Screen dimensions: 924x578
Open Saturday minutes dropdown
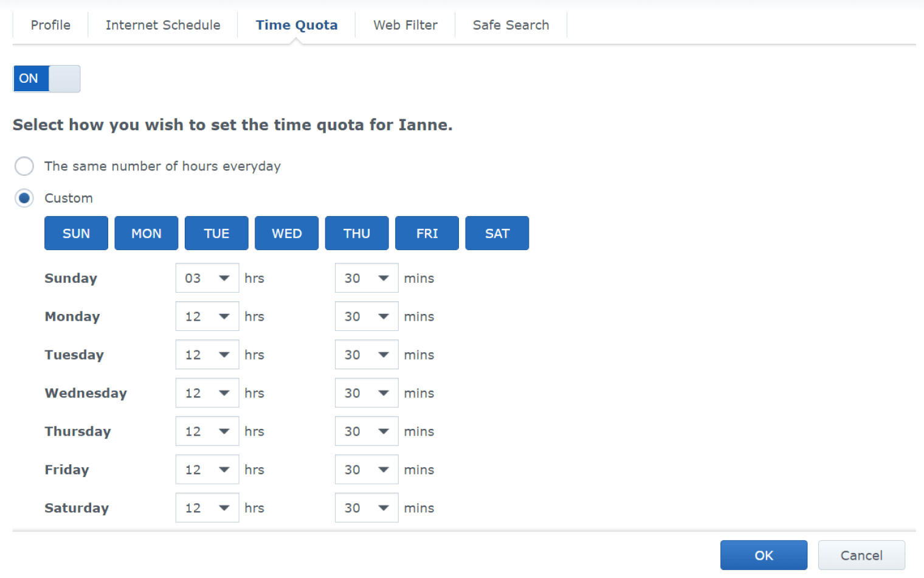click(x=367, y=508)
